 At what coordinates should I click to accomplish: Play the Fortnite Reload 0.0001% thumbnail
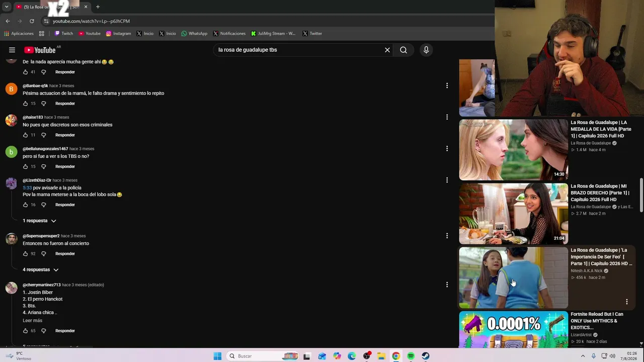[x=513, y=329]
